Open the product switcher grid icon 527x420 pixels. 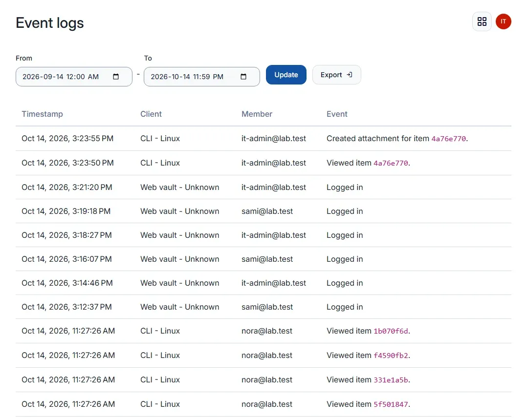[x=482, y=21]
